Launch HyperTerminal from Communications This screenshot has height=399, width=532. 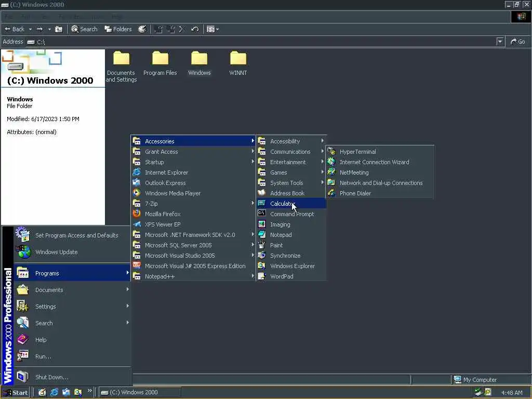coord(380,152)
